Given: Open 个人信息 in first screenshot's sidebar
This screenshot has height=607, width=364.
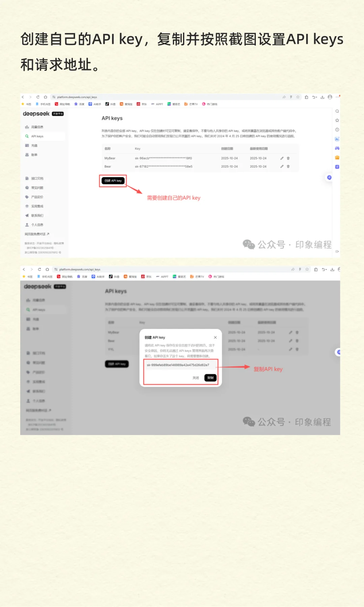Looking at the screenshot, I should tap(34, 225).
